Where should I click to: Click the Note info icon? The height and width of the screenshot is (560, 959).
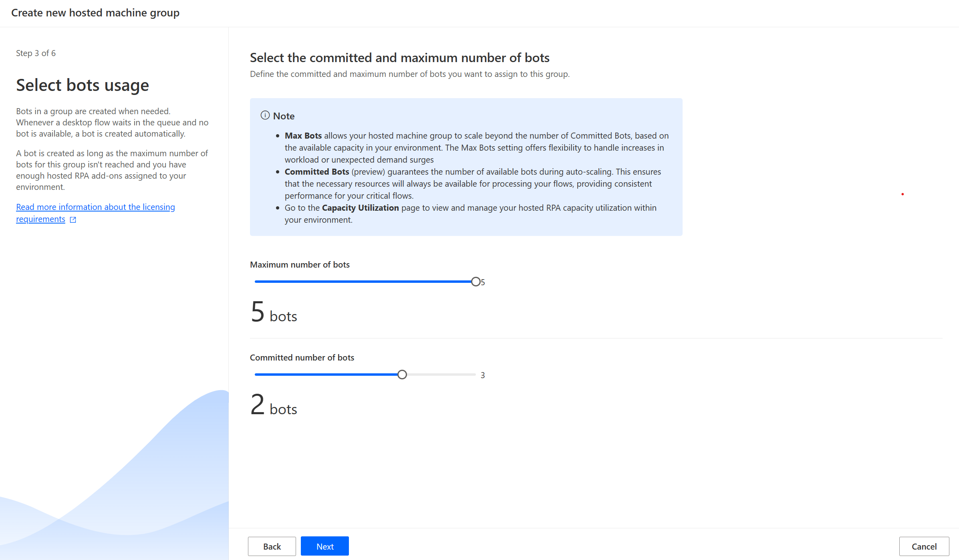pos(265,115)
